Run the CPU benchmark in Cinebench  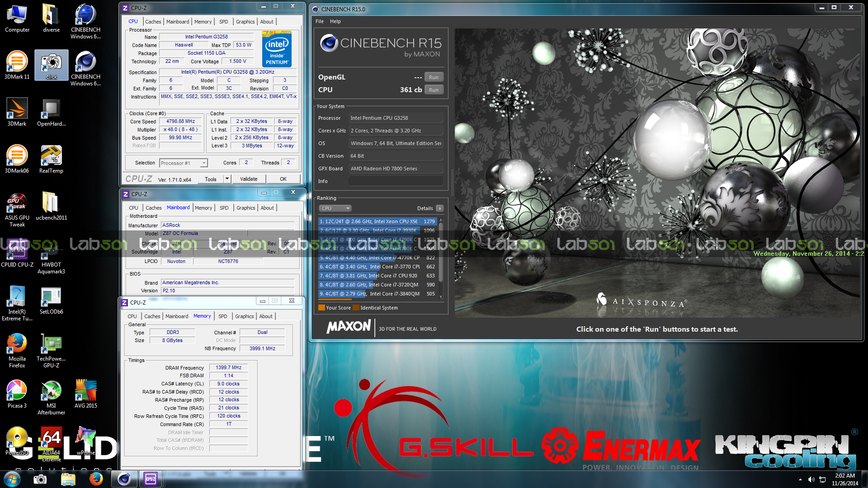[x=434, y=90]
